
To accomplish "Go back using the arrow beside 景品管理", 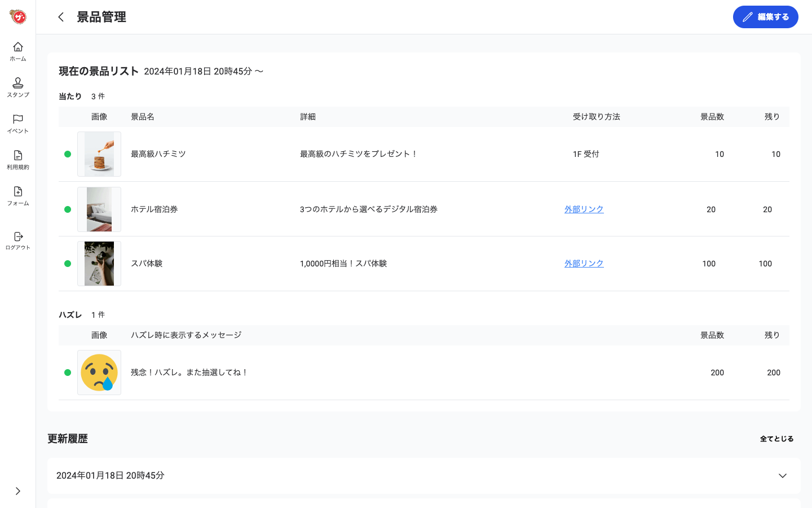I will (61, 17).
